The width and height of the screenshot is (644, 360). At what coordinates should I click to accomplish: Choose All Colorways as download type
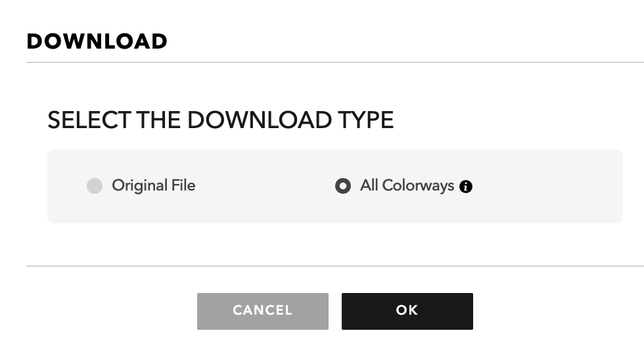tap(343, 186)
